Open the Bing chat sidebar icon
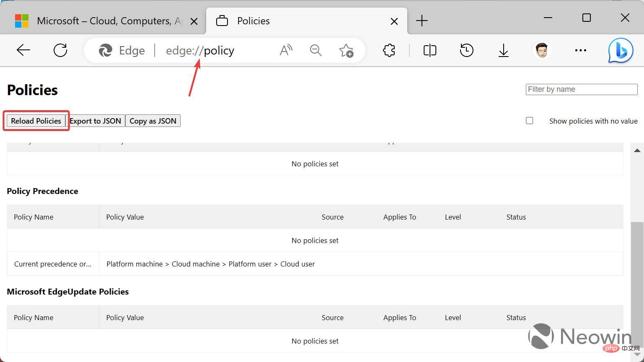This screenshot has height=362, width=644. tap(621, 51)
